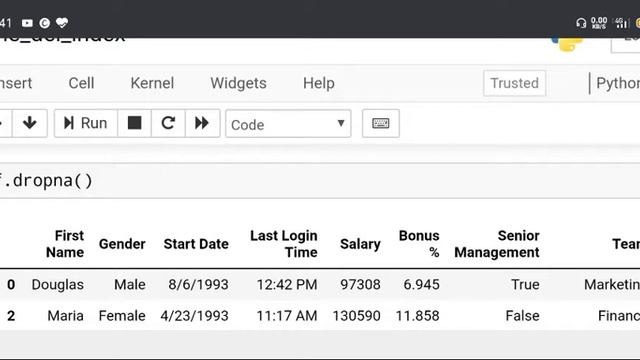Tap the heart health status bar icon

[62, 23]
